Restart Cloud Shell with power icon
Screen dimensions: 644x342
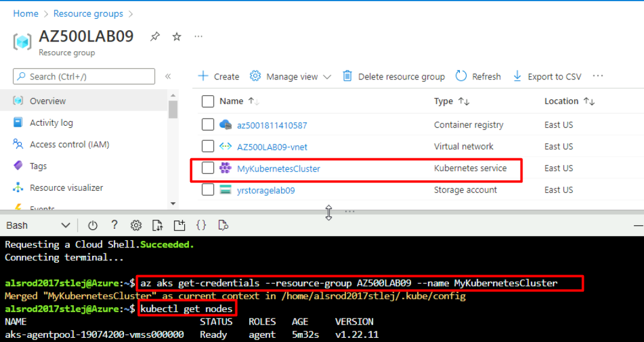point(93,225)
